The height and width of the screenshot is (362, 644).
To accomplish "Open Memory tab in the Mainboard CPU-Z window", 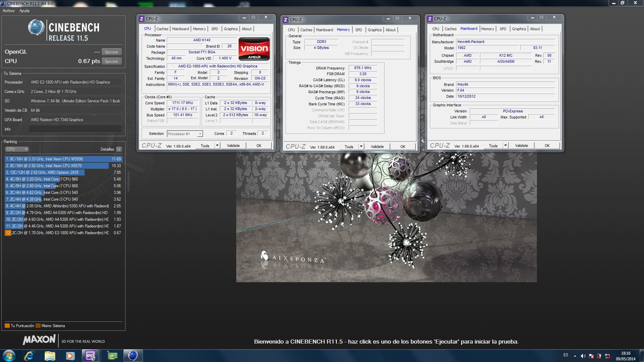I will point(488,29).
